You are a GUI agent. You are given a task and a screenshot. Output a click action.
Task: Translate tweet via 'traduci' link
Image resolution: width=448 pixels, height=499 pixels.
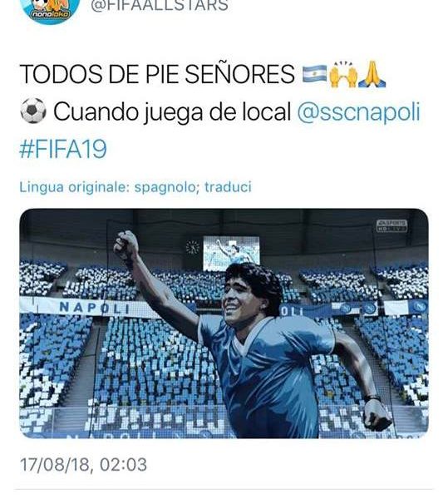point(228,187)
